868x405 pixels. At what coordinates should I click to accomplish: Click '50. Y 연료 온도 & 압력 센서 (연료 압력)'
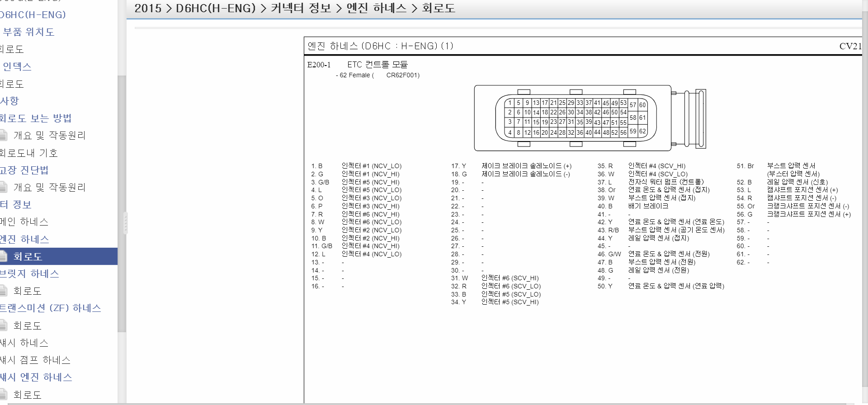661,286
